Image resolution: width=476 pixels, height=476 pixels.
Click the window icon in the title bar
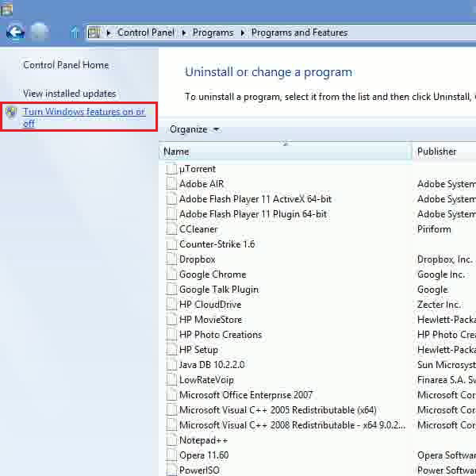[6, 10]
